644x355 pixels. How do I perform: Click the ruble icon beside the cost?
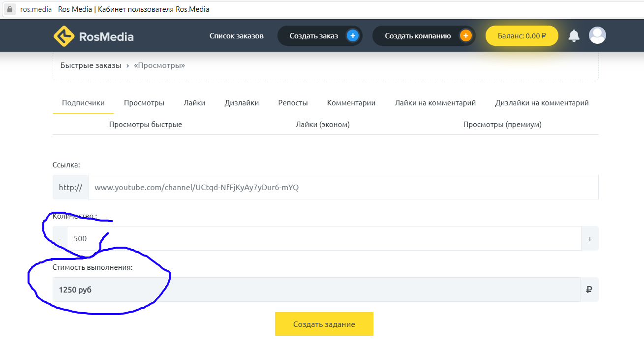coord(589,290)
